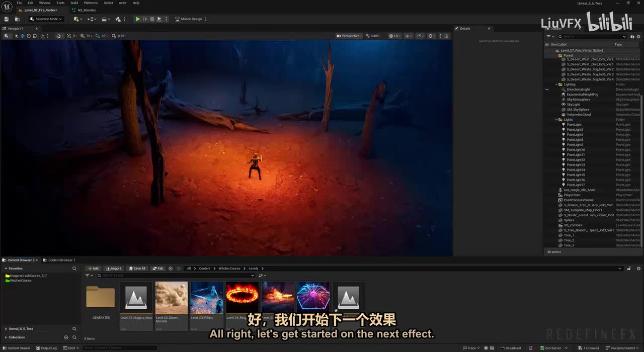Viewport: 644px width, 352px height.
Task: Collapse the Lights folder in Outliner
Action: [556, 120]
